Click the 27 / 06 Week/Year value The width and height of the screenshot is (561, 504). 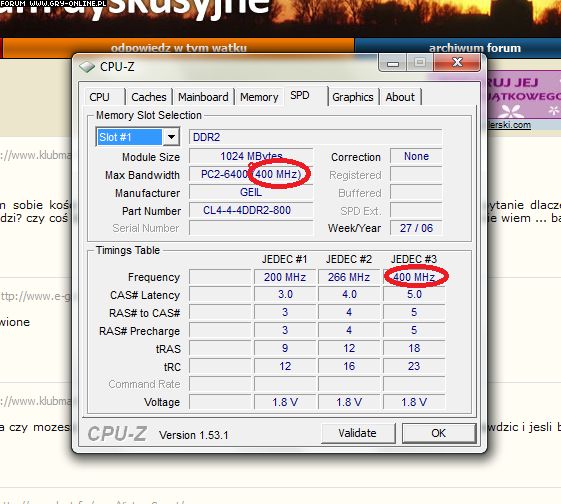click(x=416, y=228)
